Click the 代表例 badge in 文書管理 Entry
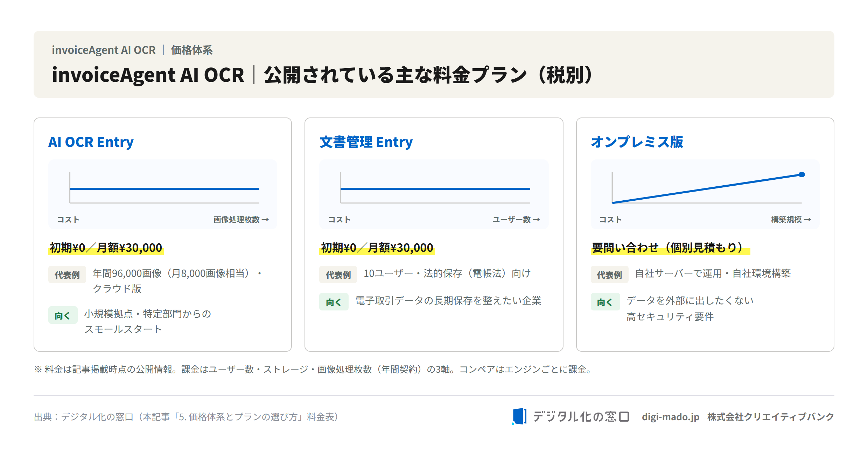The width and height of the screenshot is (868, 458). (338, 275)
